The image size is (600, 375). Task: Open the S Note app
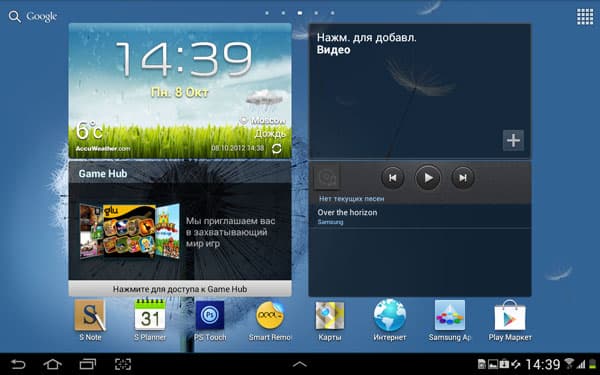90,316
